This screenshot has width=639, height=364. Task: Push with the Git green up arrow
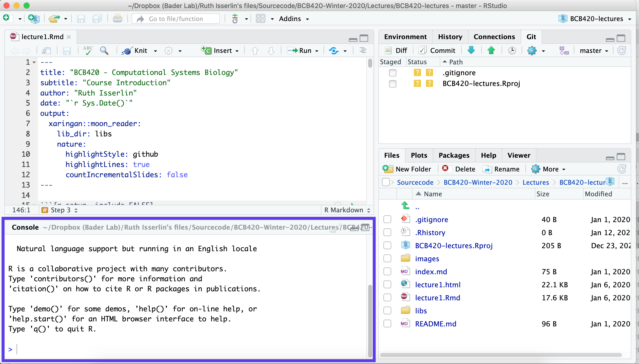[491, 50]
